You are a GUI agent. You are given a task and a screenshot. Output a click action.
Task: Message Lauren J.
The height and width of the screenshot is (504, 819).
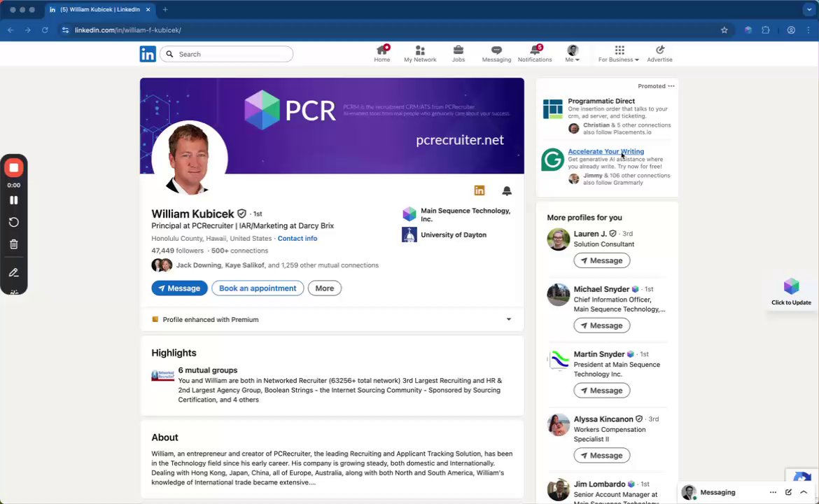pyautogui.click(x=602, y=260)
